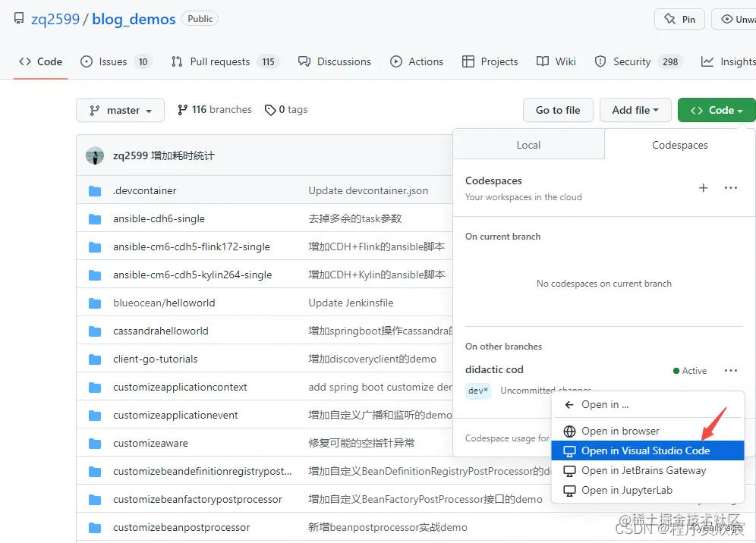Open the Wiki tab
The image size is (756, 543).
(556, 61)
